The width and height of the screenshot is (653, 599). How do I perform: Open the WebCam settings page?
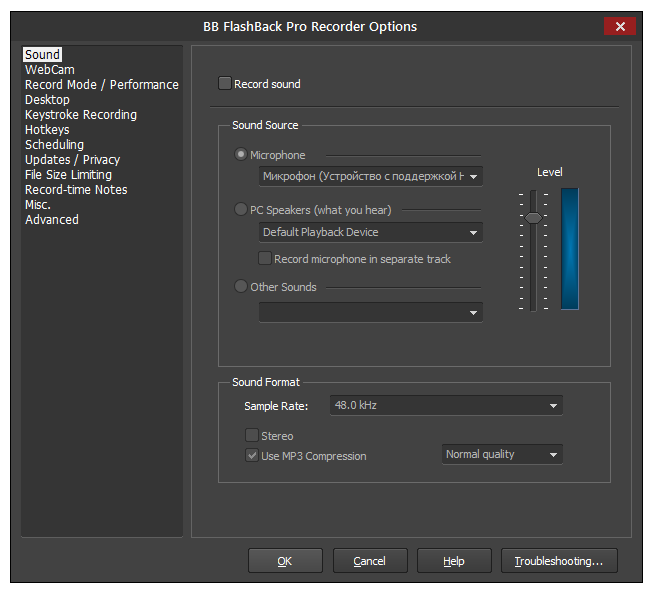50,70
